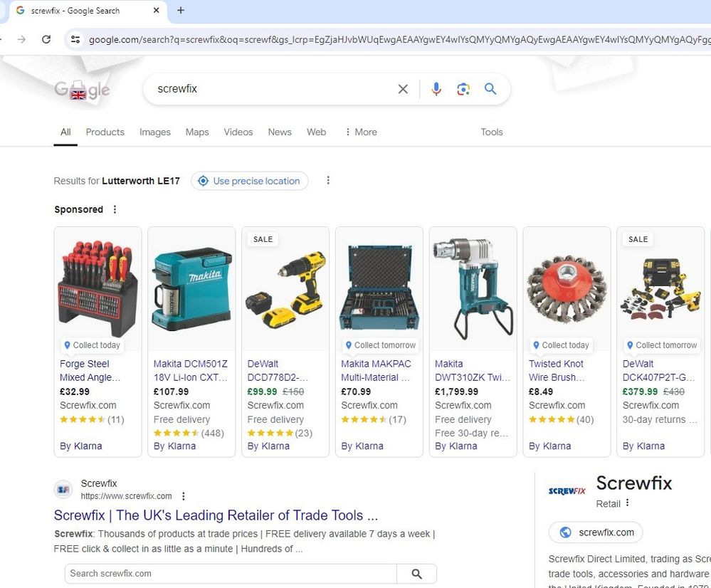Click the Google logo

click(82, 90)
